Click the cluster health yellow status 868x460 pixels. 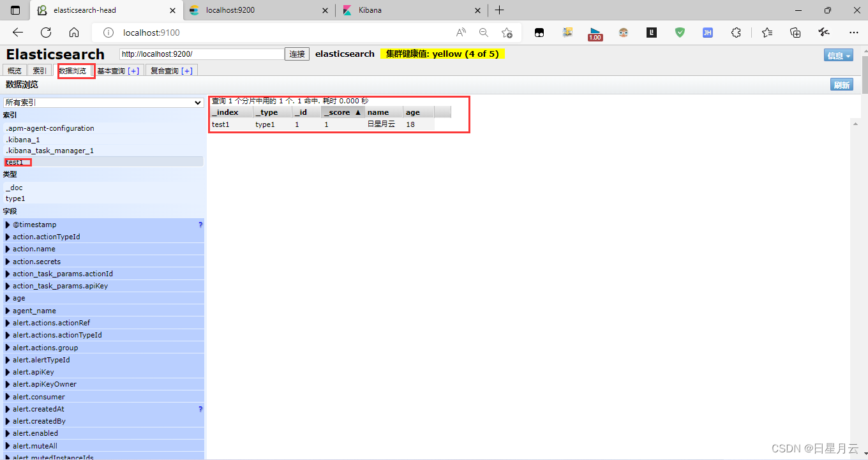(x=442, y=54)
